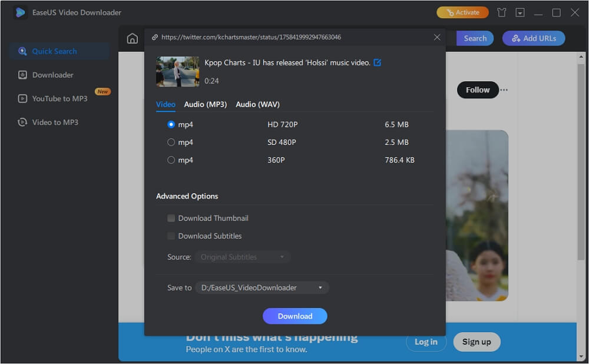Viewport: 589px width, 364px height.
Task: Click the 'New' badge on YouTube to MP3
Action: pyautogui.click(x=102, y=92)
